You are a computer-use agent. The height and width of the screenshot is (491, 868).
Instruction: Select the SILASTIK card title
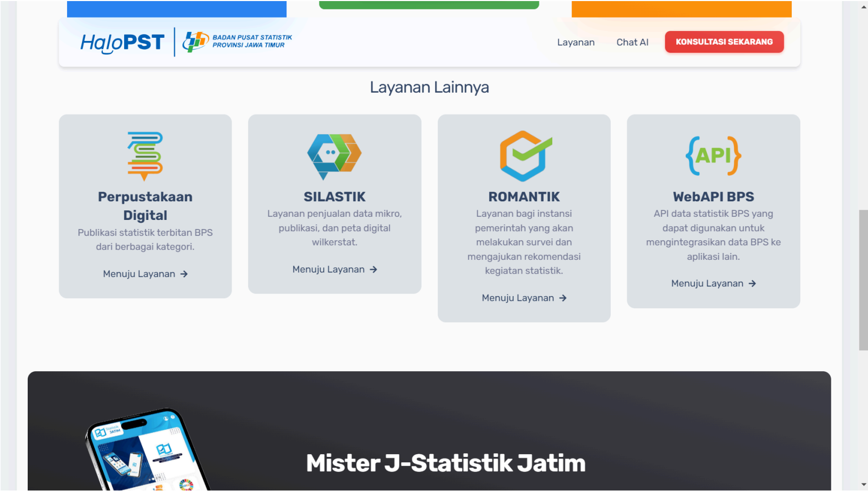334,197
